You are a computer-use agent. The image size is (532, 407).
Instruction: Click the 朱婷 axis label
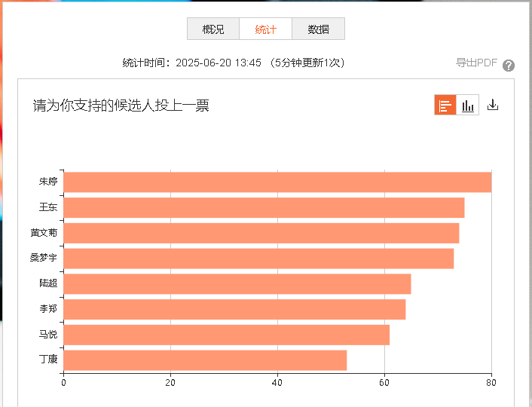(x=48, y=182)
